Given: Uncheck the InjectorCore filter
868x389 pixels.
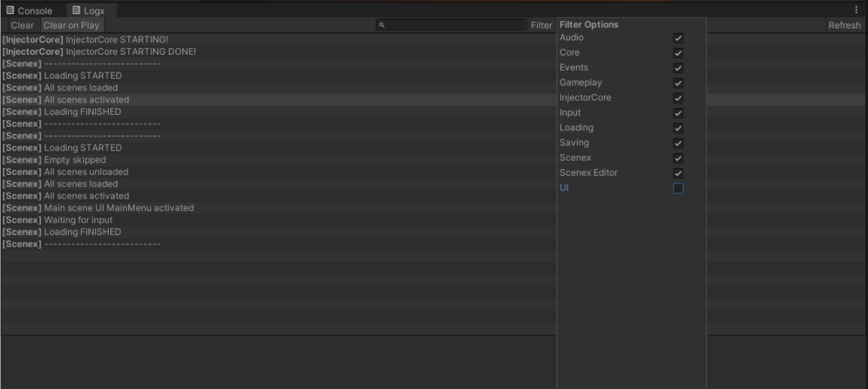Looking at the screenshot, I should click(678, 97).
